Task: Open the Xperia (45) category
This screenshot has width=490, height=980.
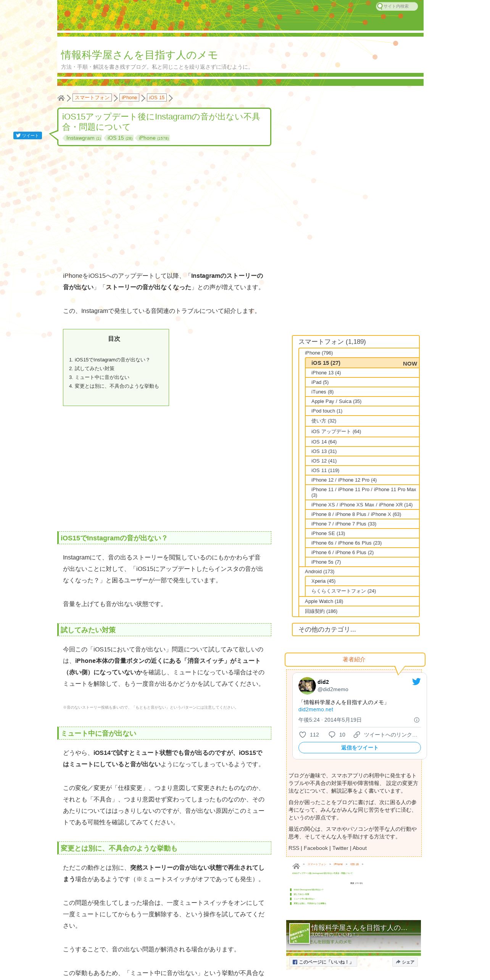Action: [x=362, y=581]
